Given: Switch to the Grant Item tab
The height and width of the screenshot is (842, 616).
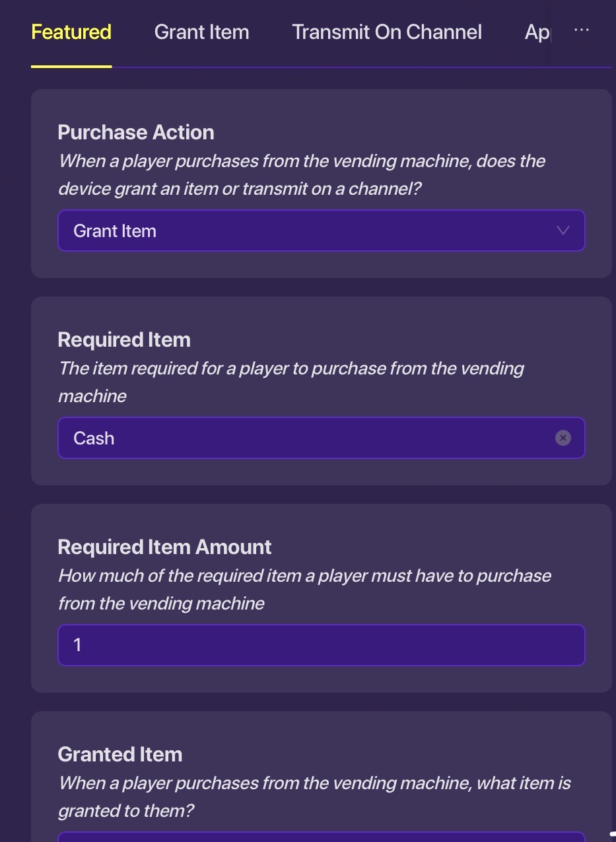Looking at the screenshot, I should pos(201,32).
